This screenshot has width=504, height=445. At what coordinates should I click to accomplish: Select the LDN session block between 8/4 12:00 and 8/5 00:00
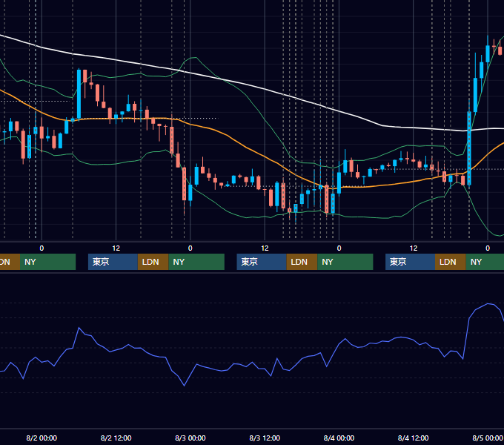[x=451, y=262]
